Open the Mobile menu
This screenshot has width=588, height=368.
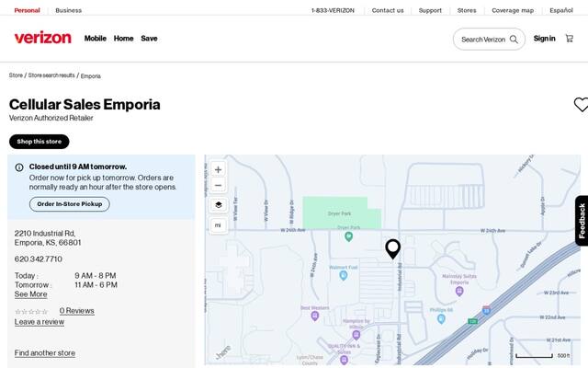[x=96, y=39]
